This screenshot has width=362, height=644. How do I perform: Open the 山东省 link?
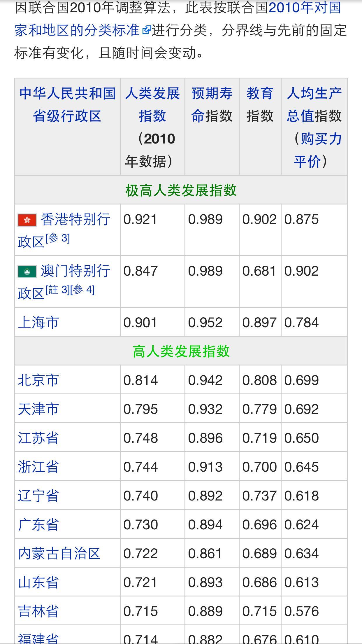tap(38, 582)
